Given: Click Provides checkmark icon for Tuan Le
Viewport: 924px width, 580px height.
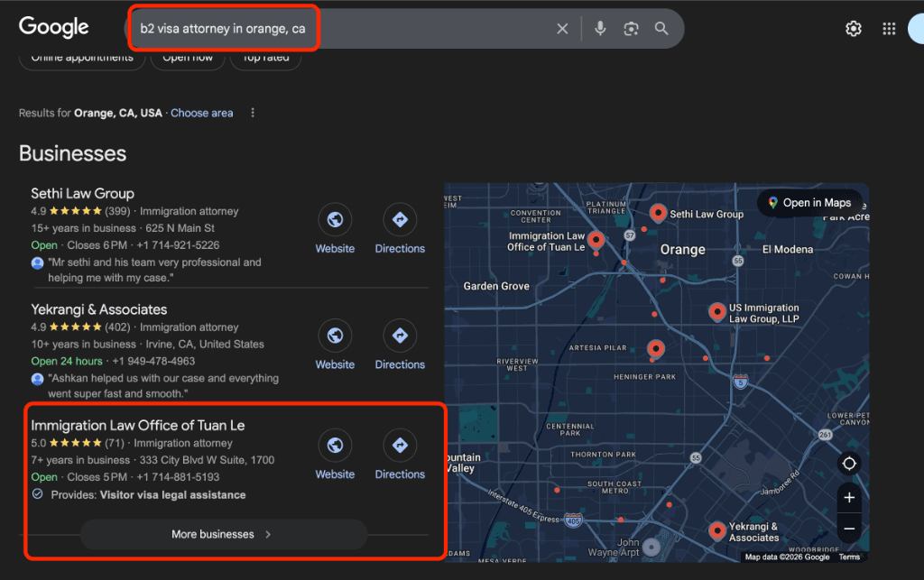Looking at the screenshot, I should pyautogui.click(x=37, y=494).
